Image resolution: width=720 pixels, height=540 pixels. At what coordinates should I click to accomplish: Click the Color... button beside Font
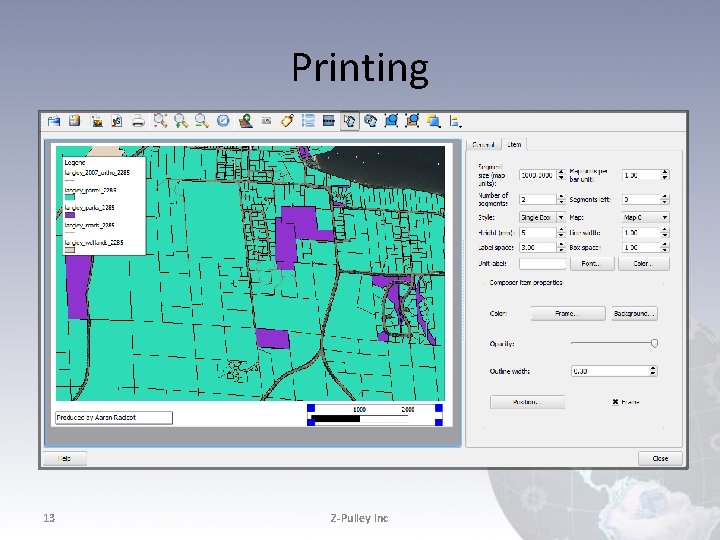click(643, 264)
